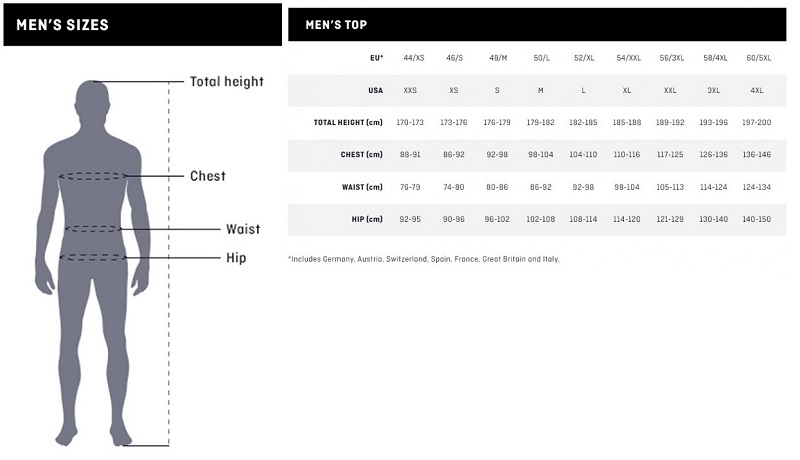Select the 50/L EU size cell
The image size is (800, 460).
tap(541, 58)
